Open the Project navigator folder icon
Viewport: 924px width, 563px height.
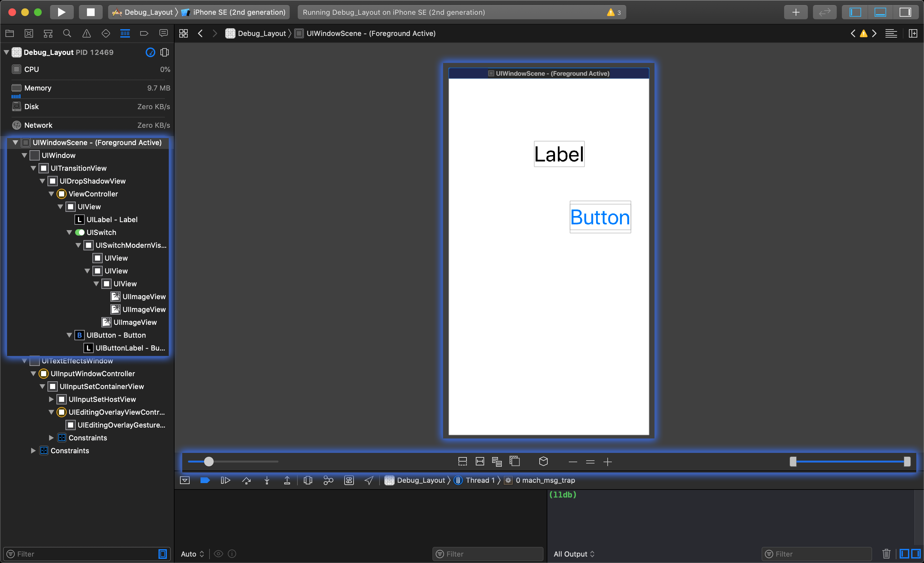(x=10, y=33)
